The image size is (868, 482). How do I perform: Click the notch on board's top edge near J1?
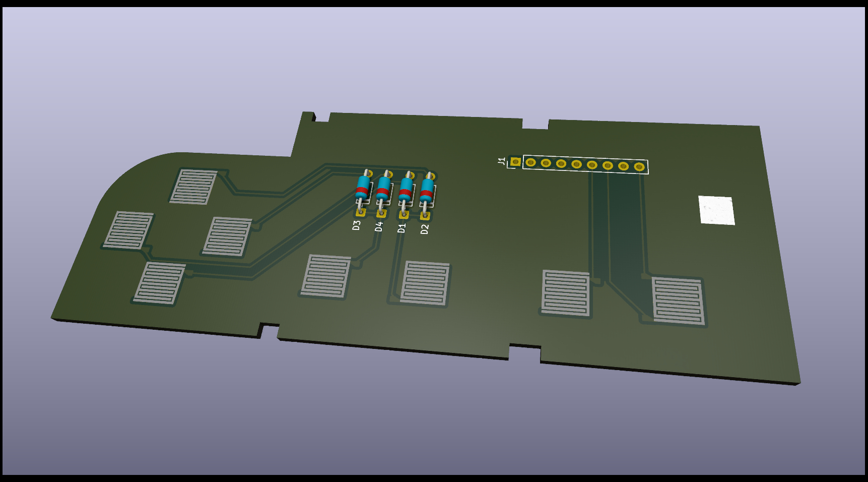click(535, 124)
